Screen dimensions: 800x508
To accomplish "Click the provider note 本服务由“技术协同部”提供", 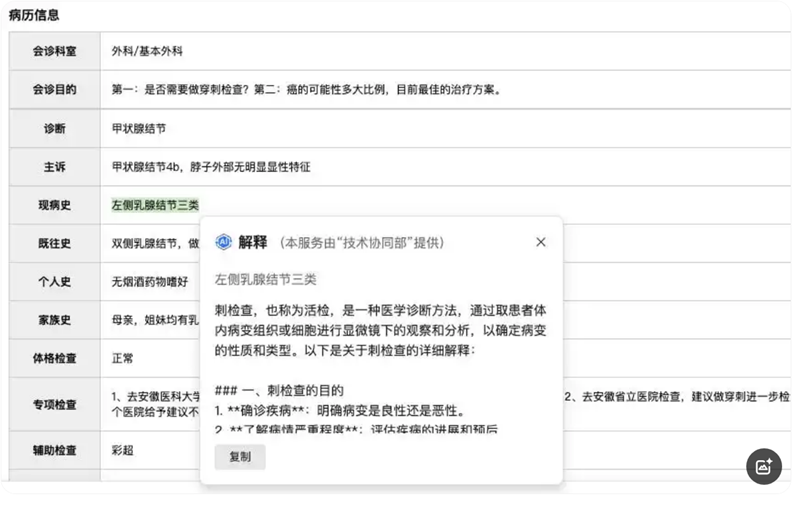I will tap(362, 243).
